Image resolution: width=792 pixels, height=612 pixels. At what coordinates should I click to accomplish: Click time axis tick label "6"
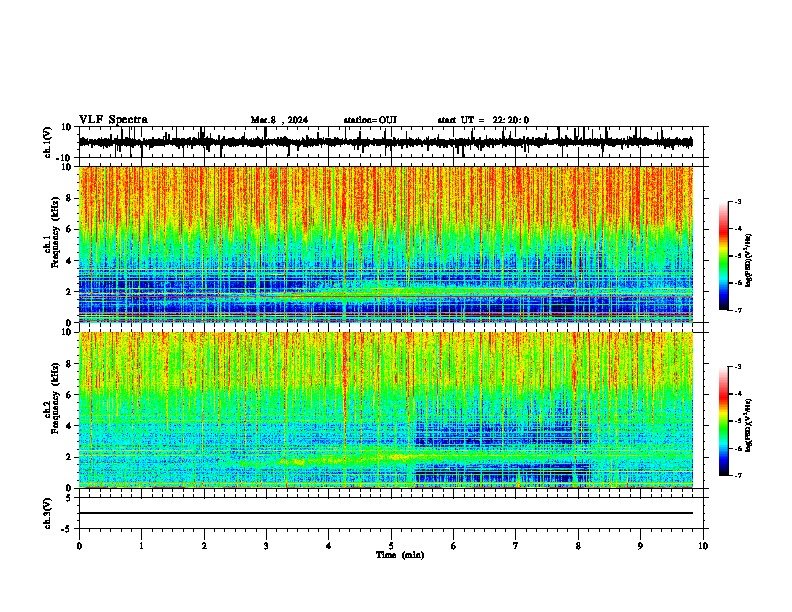[x=454, y=546]
